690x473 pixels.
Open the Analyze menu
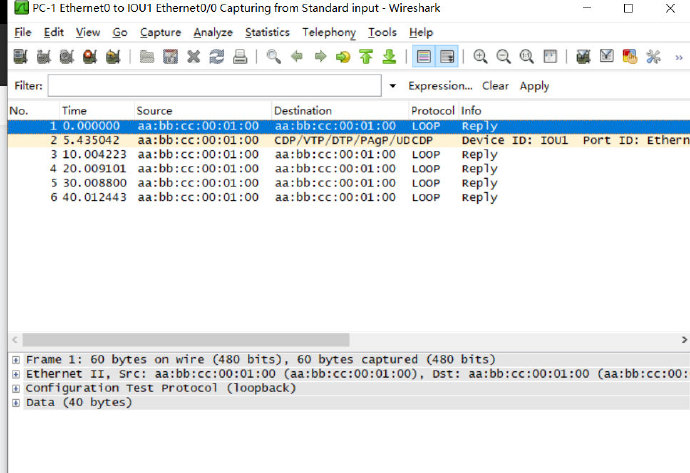pos(213,33)
